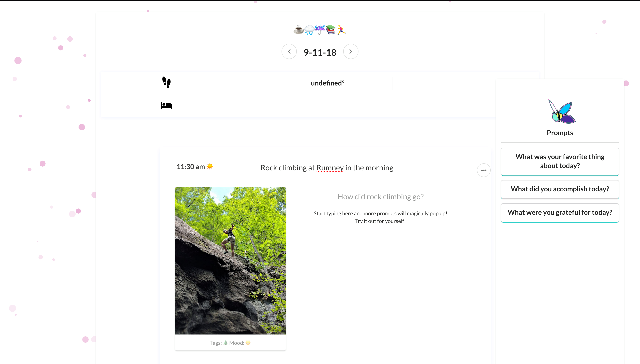Go to the next day arrow
Screen dimensions: 640x364
pyautogui.click(x=351, y=52)
